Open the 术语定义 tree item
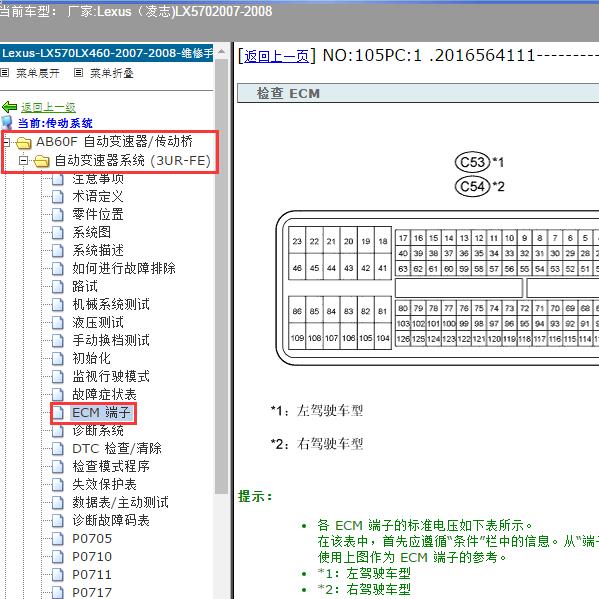Viewport: 599px width, 599px height. (x=98, y=197)
